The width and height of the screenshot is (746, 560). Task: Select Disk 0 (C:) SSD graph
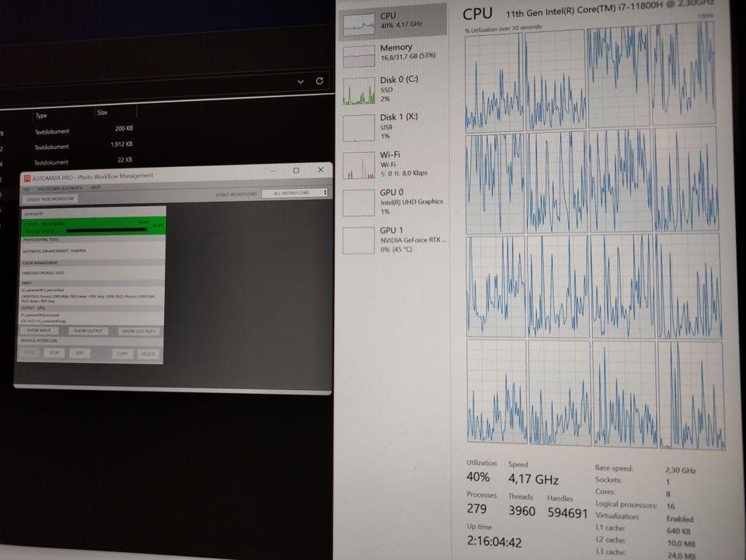coord(358,90)
